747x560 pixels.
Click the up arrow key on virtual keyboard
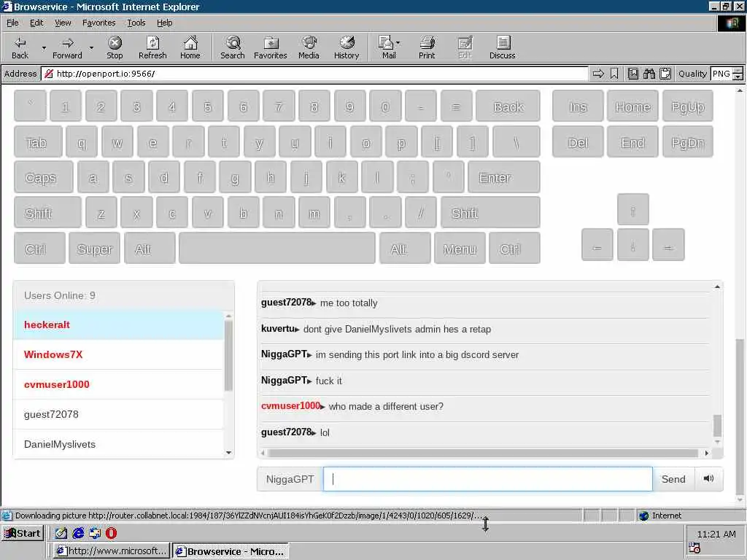[632, 209]
